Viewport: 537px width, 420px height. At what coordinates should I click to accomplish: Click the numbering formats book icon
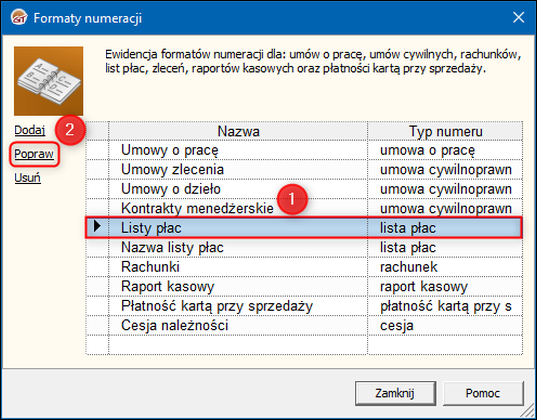48,81
